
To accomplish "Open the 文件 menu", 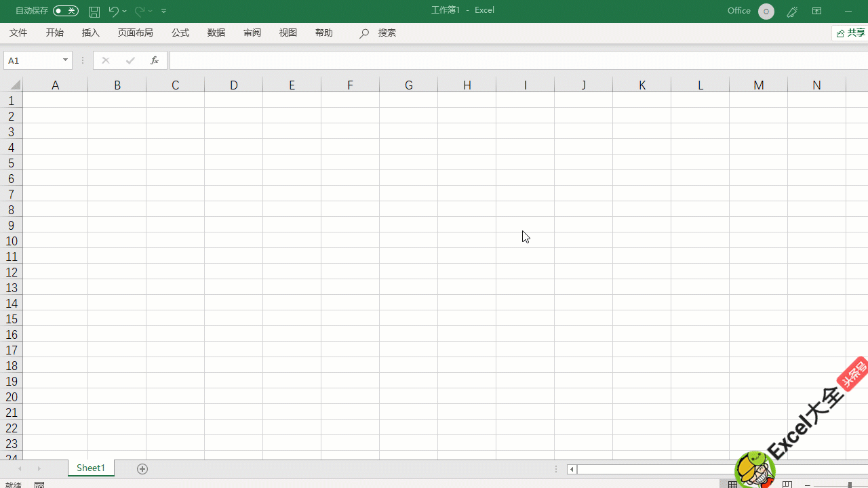I will coord(18,33).
